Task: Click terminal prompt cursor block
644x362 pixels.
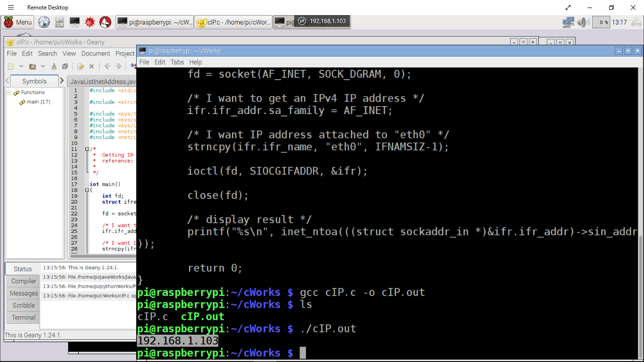Action: 303,353
